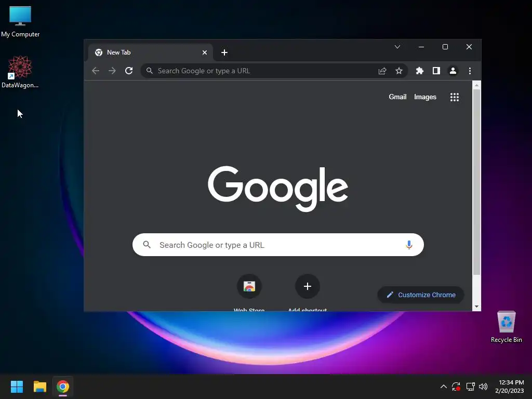Viewport: 532px width, 399px height.
Task: Click the page's vertical scrollbar thumb
Action: point(476,182)
